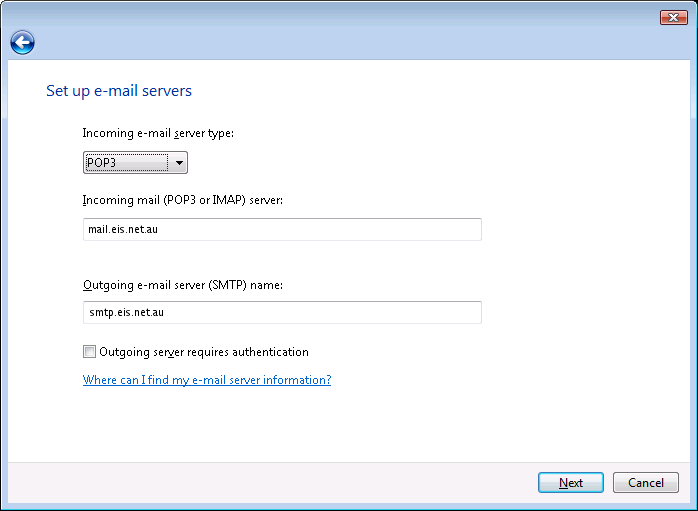Click the 'Incoming e-mail server type:' label
The width and height of the screenshot is (698, 511).
pyautogui.click(x=158, y=133)
